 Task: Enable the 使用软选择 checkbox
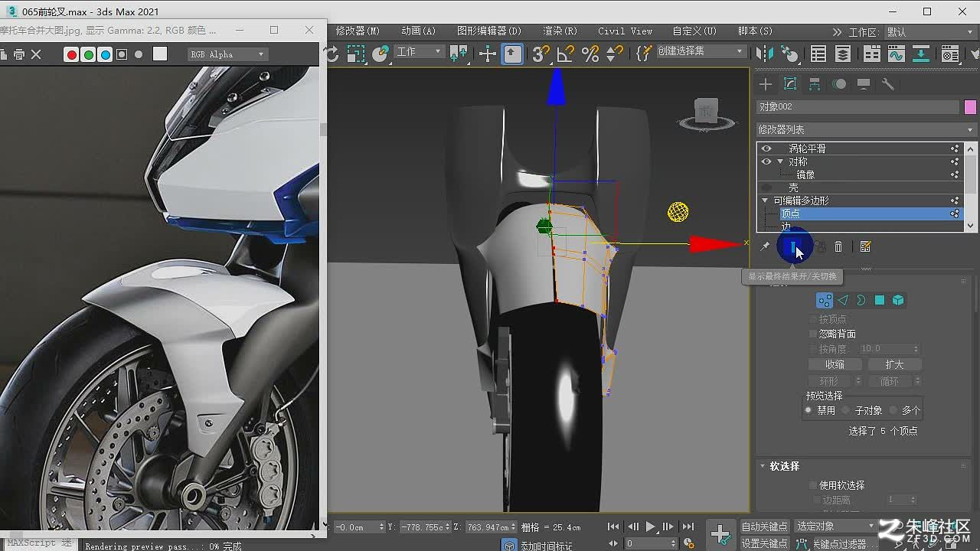click(x=813, y=485)
